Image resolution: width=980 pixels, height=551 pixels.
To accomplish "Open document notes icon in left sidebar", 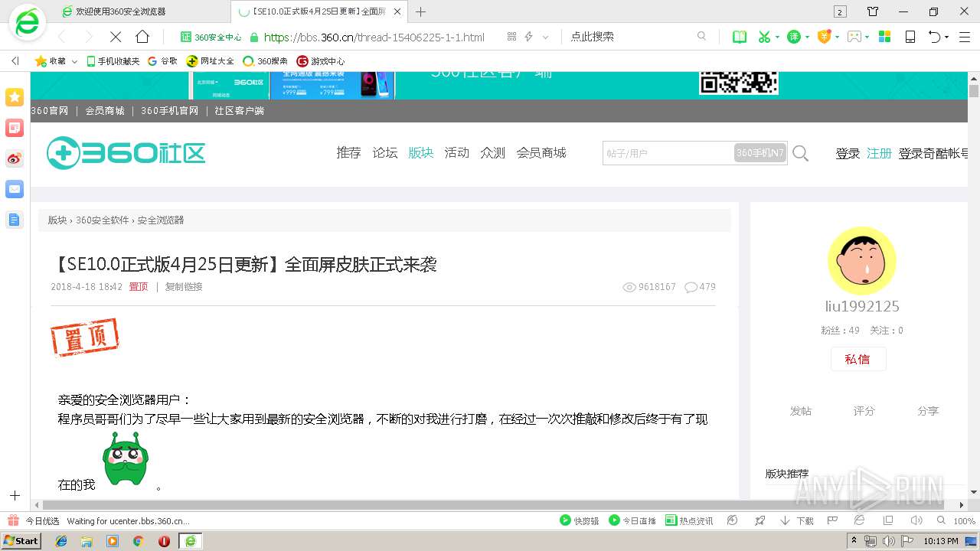I will (x=15, y=220).
